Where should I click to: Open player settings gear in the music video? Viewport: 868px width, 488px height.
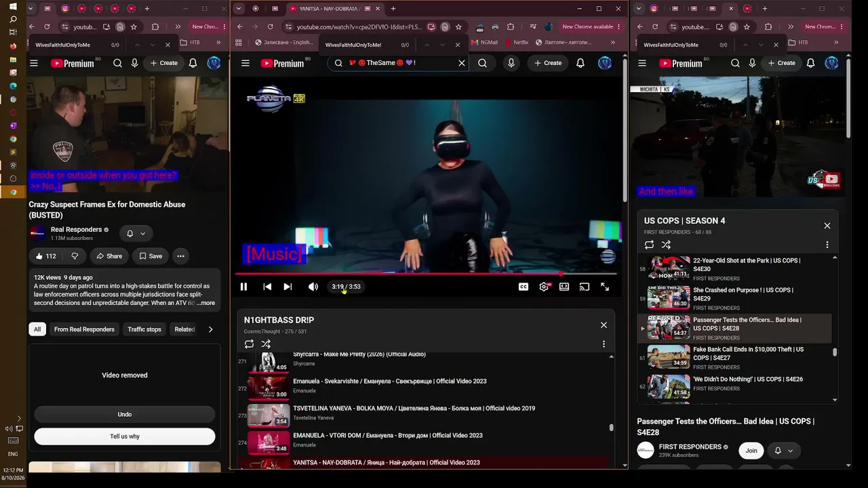[544, 287]
